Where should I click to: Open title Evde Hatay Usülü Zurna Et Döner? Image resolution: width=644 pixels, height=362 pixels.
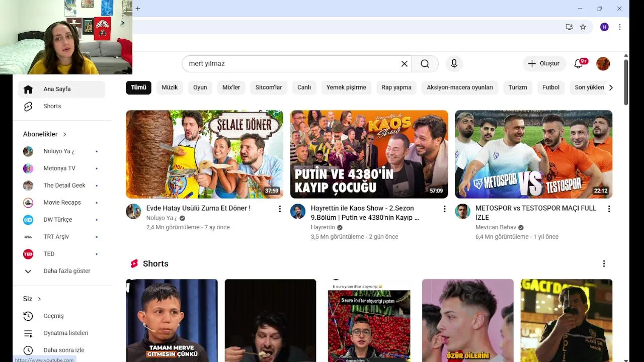pos(198,208)
